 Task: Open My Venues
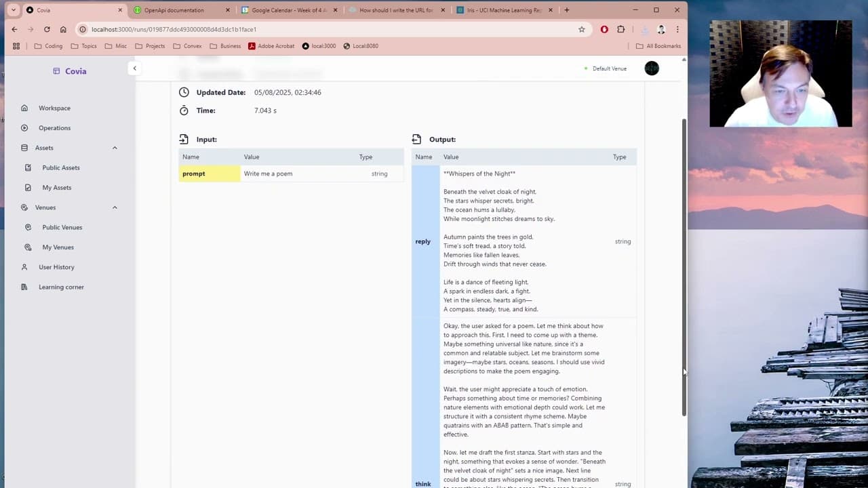click(x=58, y=247)
